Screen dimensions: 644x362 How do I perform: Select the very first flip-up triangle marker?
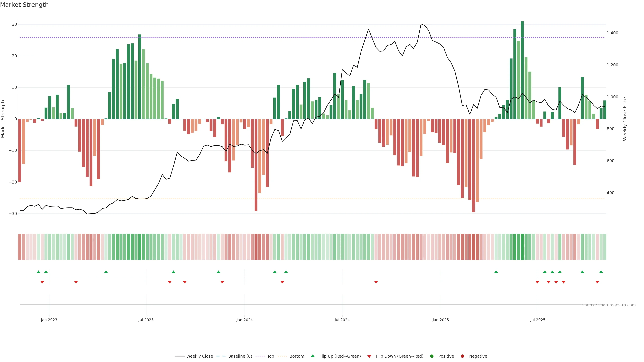pyautogui.click(x=39, y=272)
